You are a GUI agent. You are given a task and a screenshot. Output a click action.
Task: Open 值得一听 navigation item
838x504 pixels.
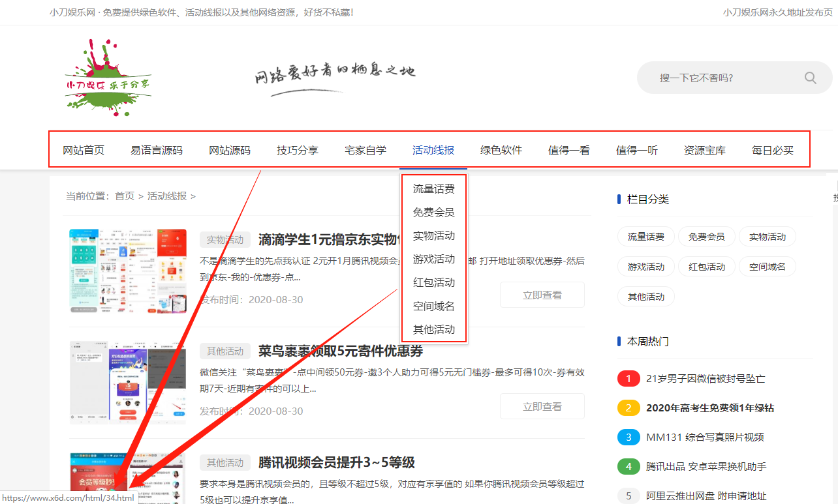click(637, 151)
